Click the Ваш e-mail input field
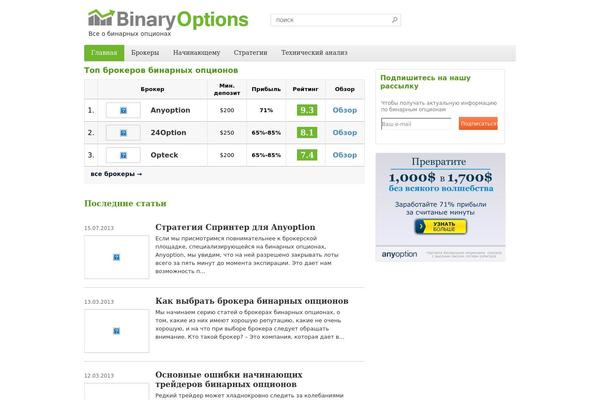Screen dimensions: 600x400 416,124
